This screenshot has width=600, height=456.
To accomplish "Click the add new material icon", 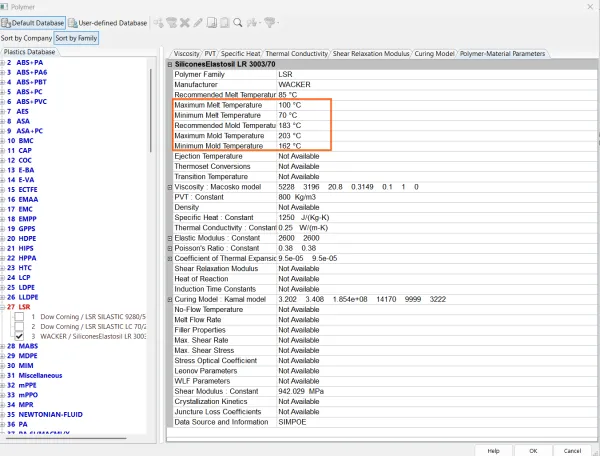I will pyautogui.click(x=158, y=23).
